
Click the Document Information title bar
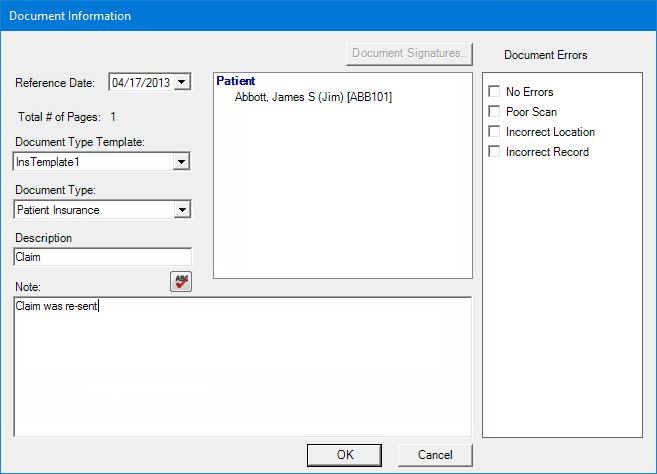click(x=328, y=16)
